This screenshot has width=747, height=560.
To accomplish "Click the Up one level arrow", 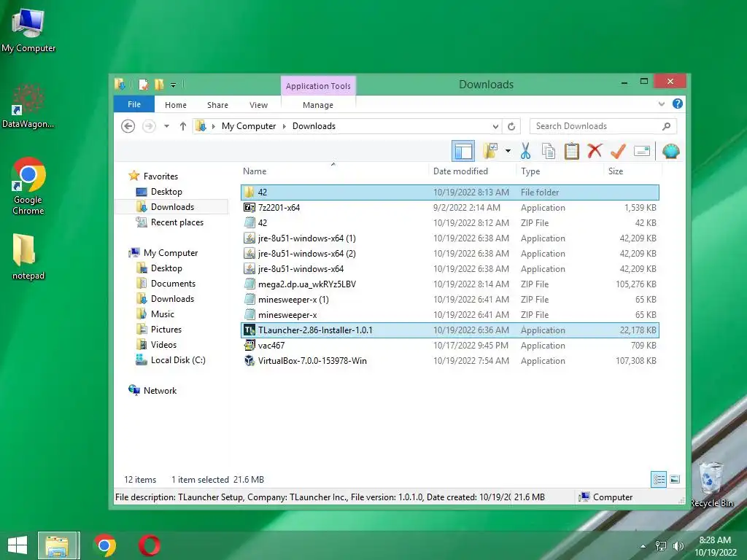I will (x=183, y=126).
